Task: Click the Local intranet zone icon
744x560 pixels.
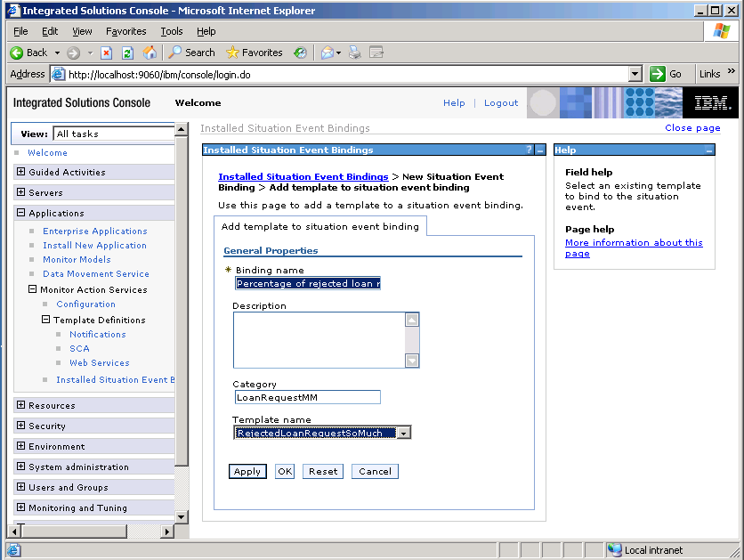Action: pos(614,549)
